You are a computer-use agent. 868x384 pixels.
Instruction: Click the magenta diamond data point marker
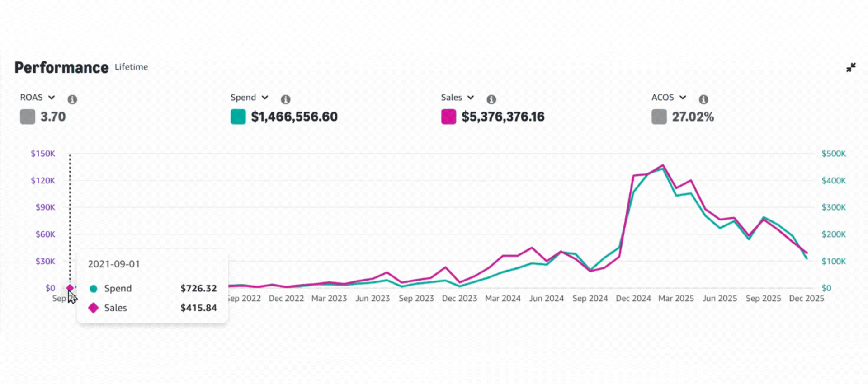[70, 288]
